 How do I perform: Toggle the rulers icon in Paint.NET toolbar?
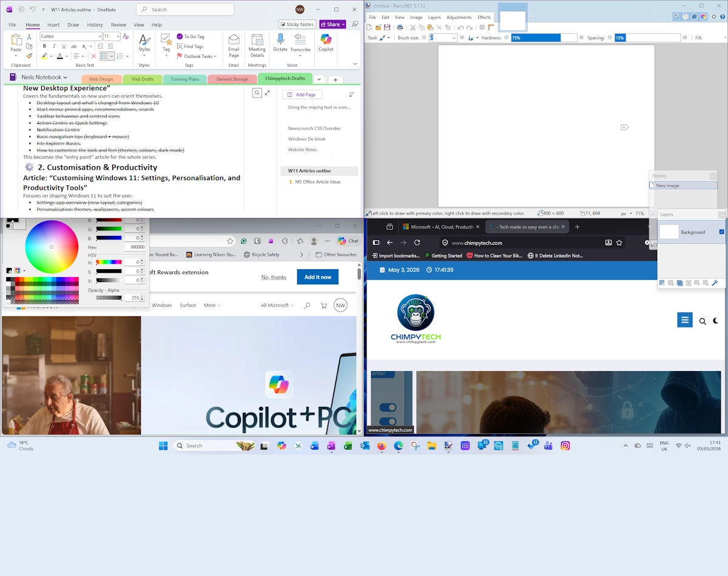(491, 27)
